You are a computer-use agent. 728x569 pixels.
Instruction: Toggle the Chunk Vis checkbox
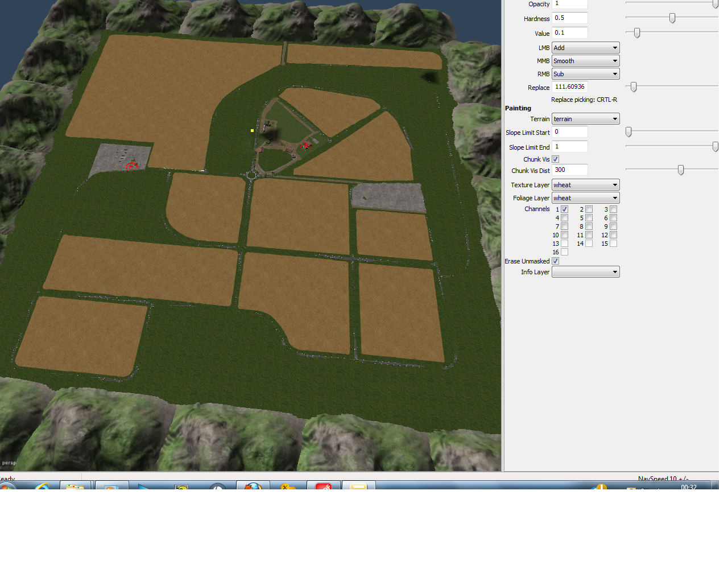click(555, 159)
